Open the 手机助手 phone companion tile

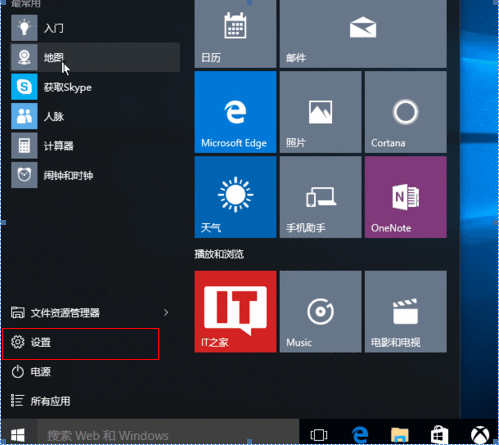tap(320, 197)
